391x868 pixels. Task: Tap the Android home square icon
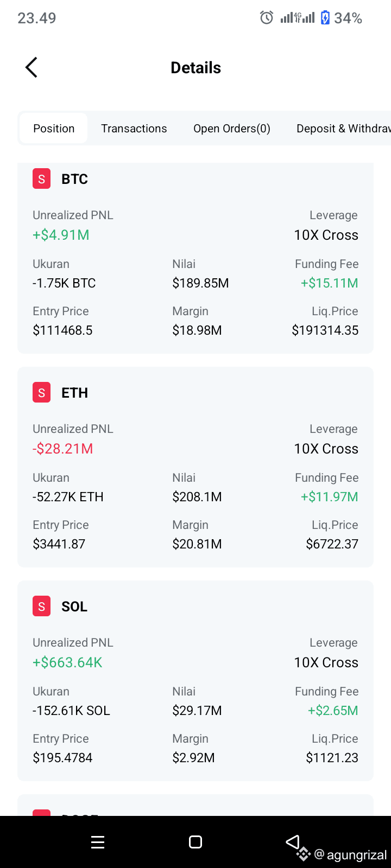tap(195, 842)
